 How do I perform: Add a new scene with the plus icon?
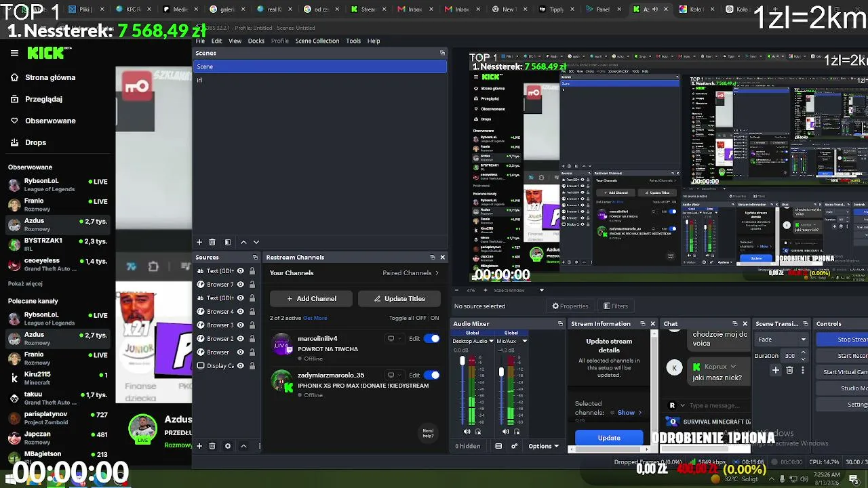click(x=199, y=242)
